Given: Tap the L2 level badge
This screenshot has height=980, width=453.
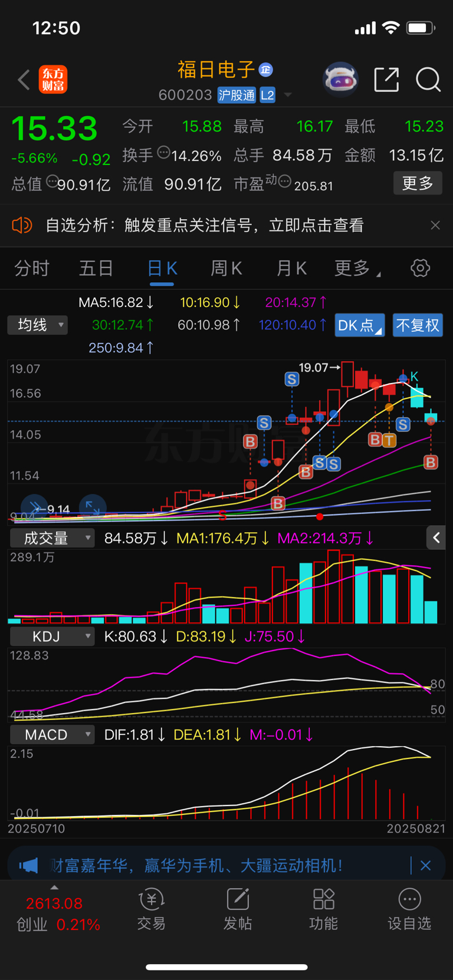Looking at the screenshot, I should [x=267, y=95].
